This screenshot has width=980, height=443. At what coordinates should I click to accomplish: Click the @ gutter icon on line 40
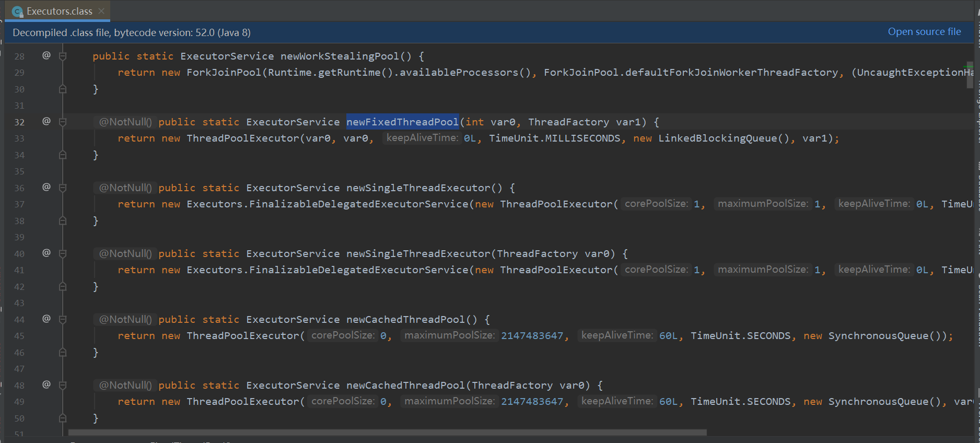46,253
